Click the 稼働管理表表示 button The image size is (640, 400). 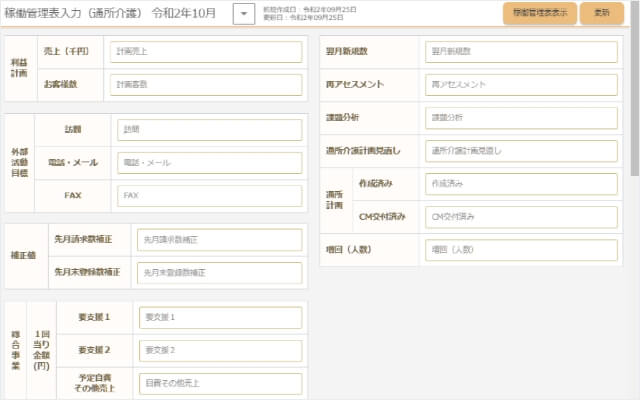click(x=540, y=13)
